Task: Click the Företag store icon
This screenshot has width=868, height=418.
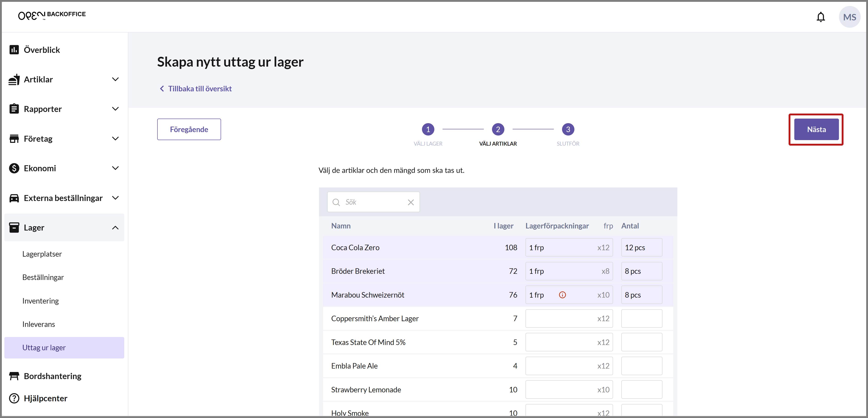Action: point(14,138)
